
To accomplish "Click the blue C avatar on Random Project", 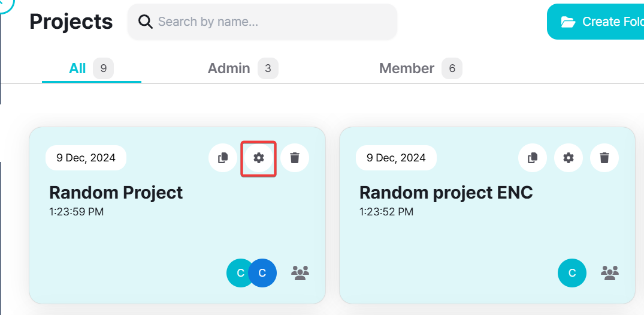I will 262,273.
